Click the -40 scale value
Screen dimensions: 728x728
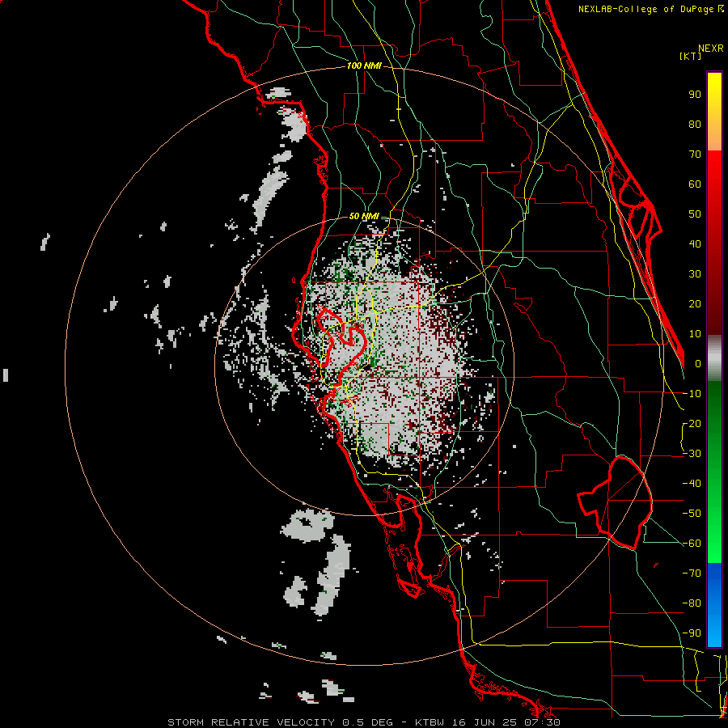[x=692, y=484]
